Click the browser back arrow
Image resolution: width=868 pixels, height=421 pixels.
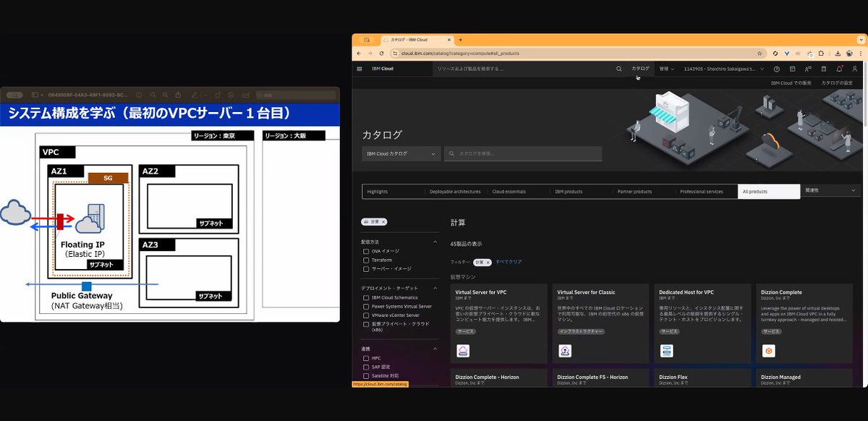(x=360, y=53)
